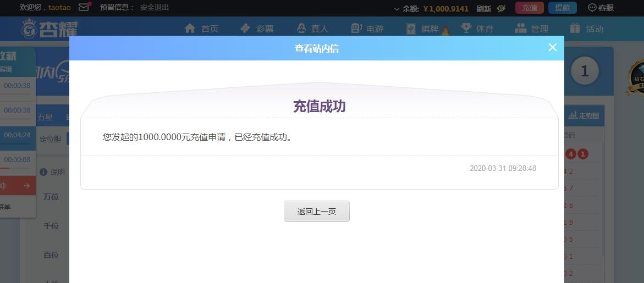The image size is (644, 283).
Task: Click the 安全退出 logout link
Action: (x=155, y=8)
